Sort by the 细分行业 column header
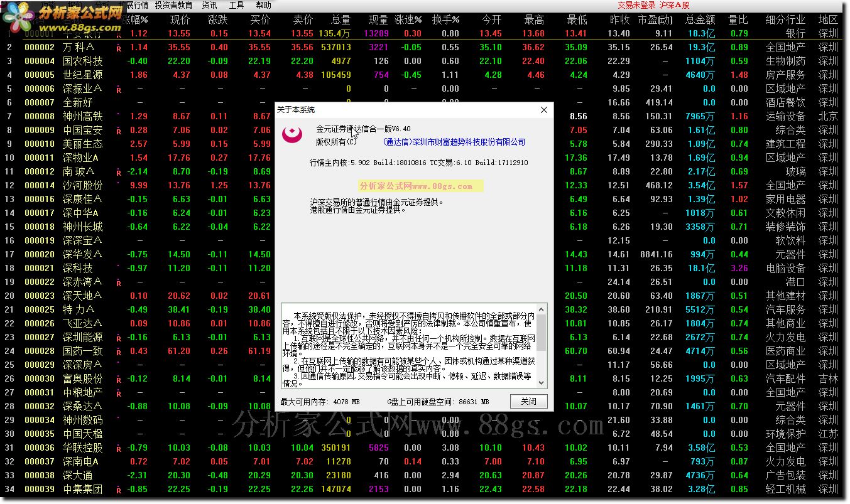 point(785,20)
